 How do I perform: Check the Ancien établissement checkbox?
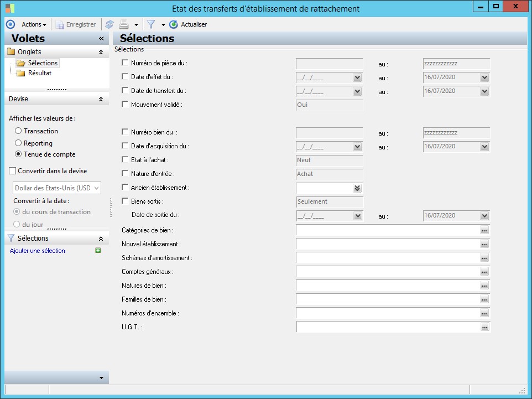click(125, 187)
